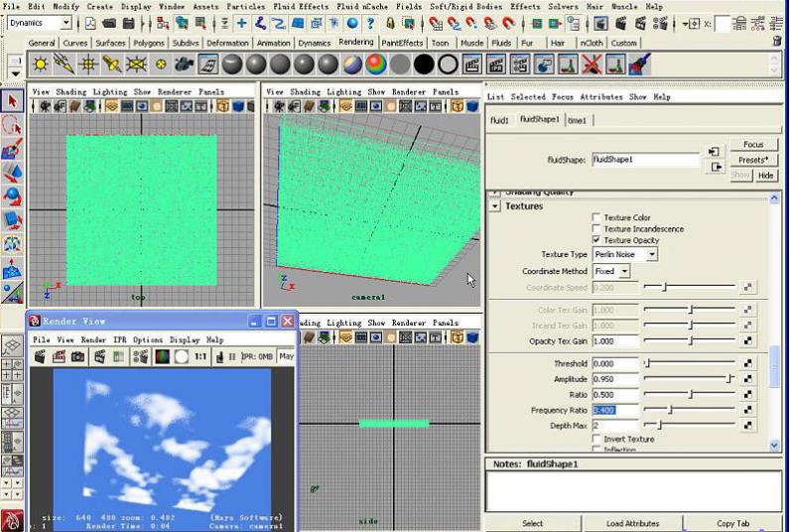790x532 pixels.
Task: Click the blue question mark help icon
Action: (x=371, y=23)
